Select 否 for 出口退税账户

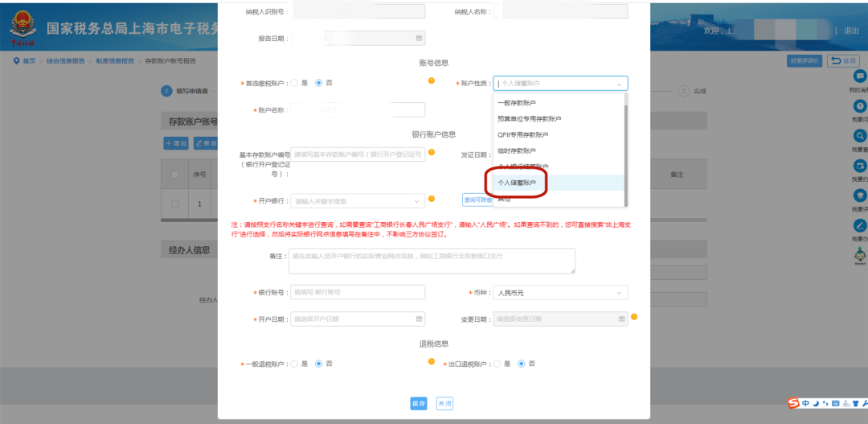click(x=522, y=364)
